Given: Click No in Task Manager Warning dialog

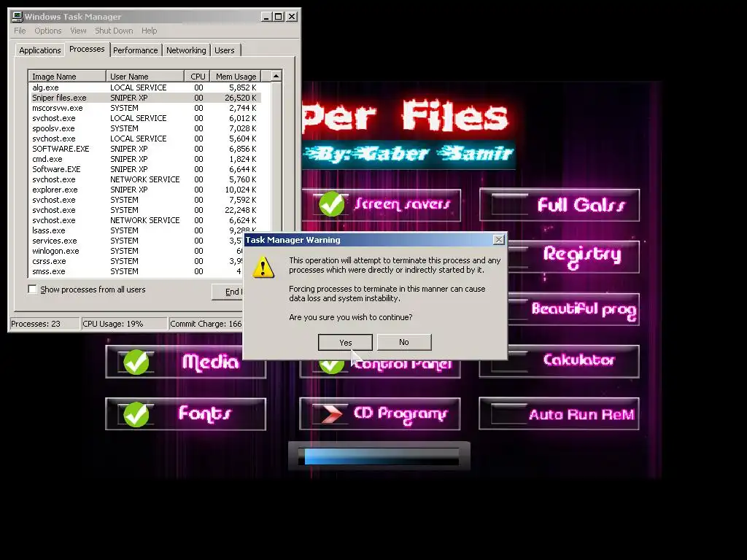Looking at the screenshot, I should click(x=404, y=342).
